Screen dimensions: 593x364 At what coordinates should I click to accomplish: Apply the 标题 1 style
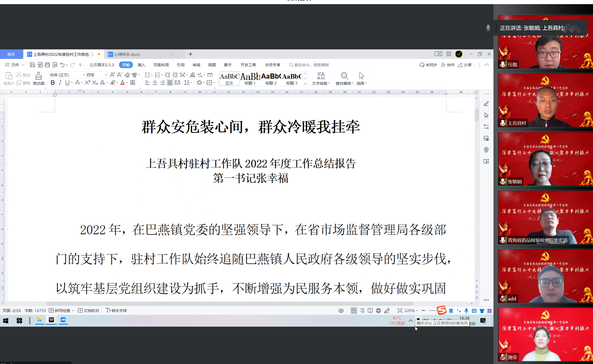250,78
